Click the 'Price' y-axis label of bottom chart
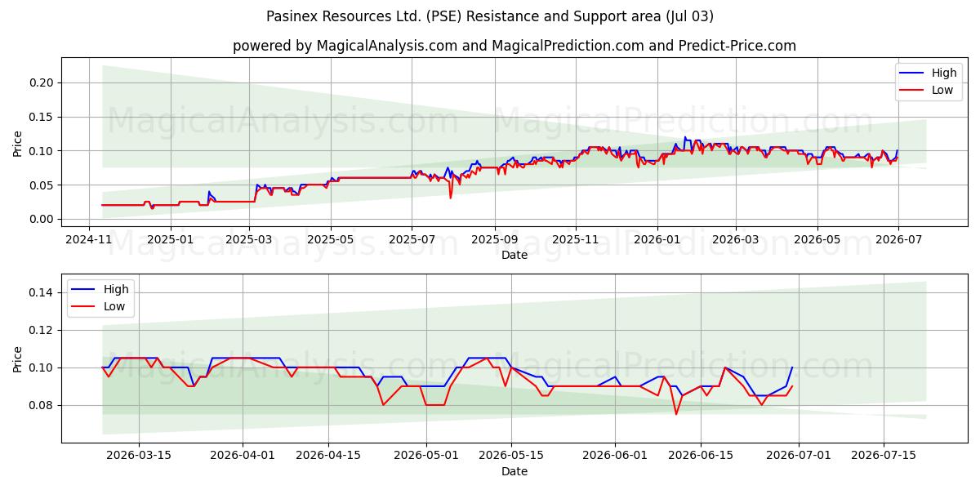The width and height of the screenshot is (980, 490). click(18, 359)
